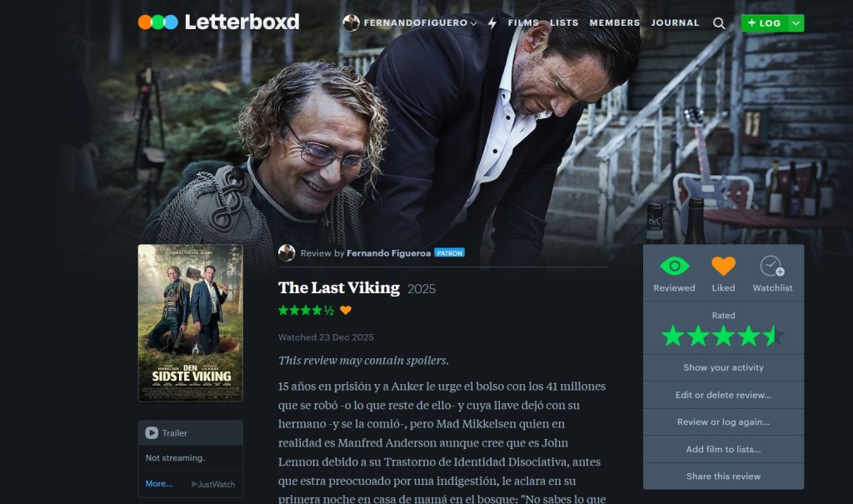Show your activity panel
The width and height of the screenshot is (853, 504).
click(723, 367)
